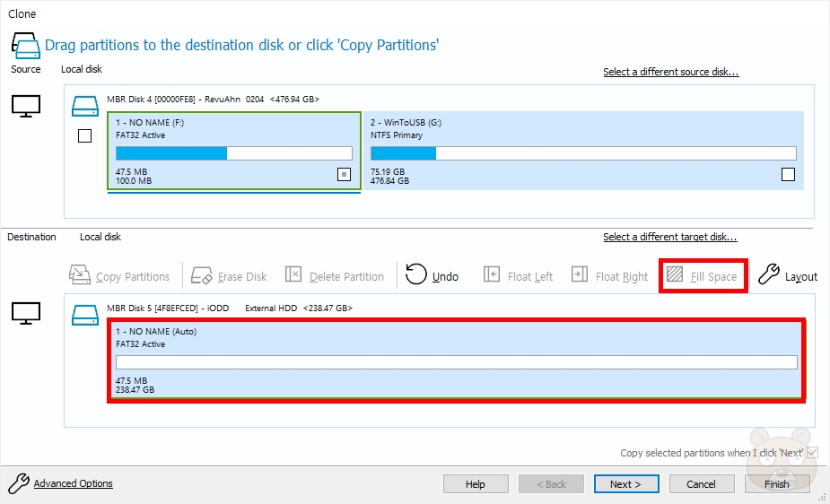Click the Fill Space hatched icon
830x504 pixels.
tap(675, 274)
